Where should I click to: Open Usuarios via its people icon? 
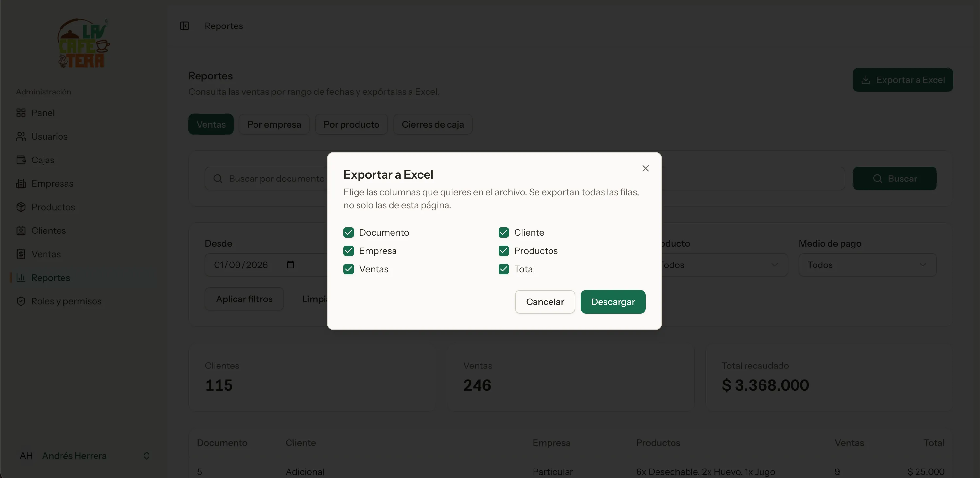click(x=21, y=137)
